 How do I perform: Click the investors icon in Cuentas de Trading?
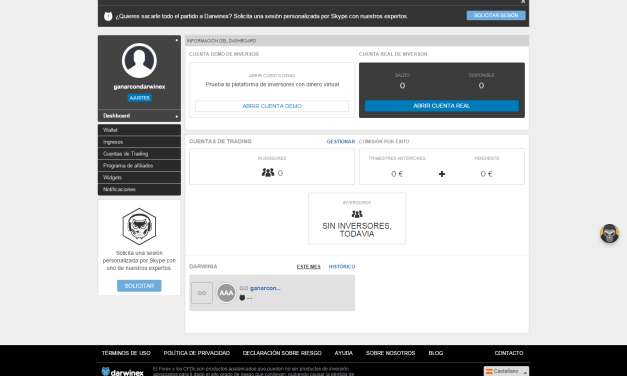(268, 172)
